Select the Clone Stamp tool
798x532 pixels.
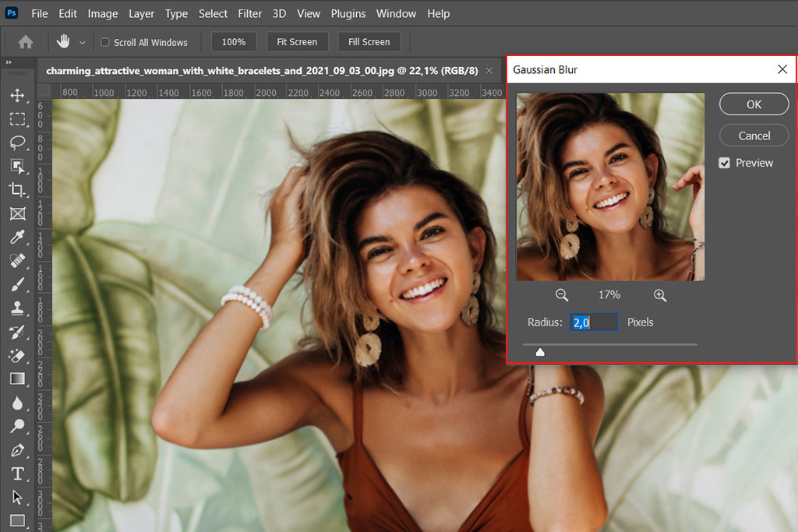[x=17, y=308]
